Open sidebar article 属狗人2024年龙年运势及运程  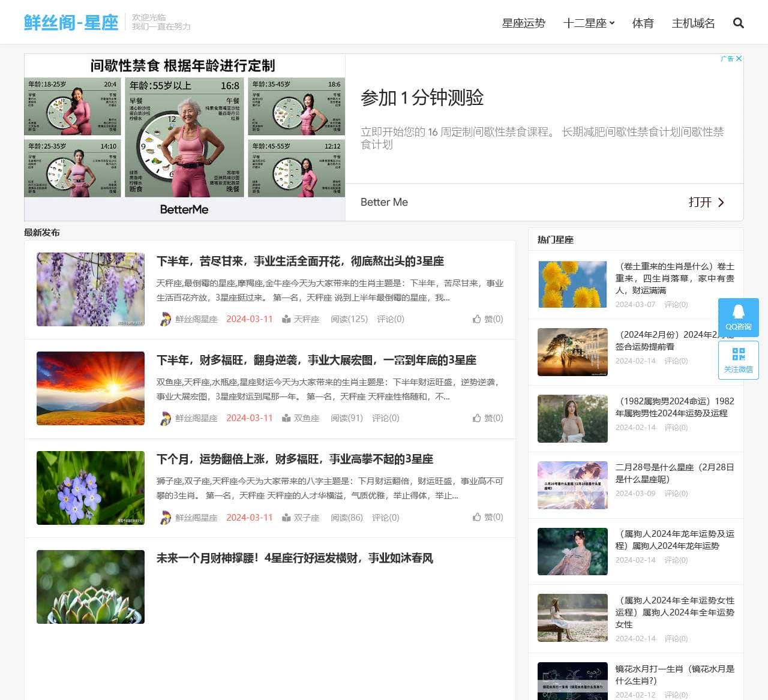click(675, 540)
